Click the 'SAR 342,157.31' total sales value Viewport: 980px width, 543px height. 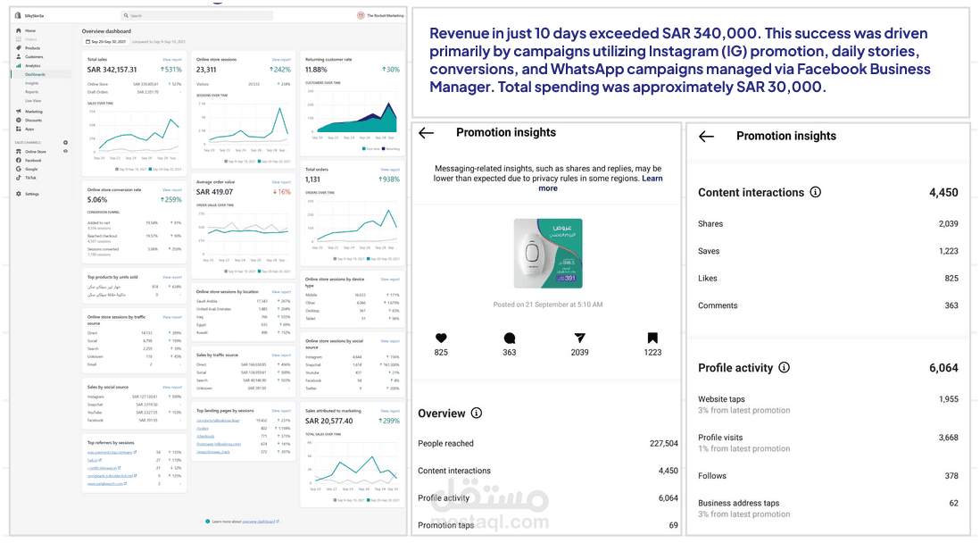[x=112, y=70]
